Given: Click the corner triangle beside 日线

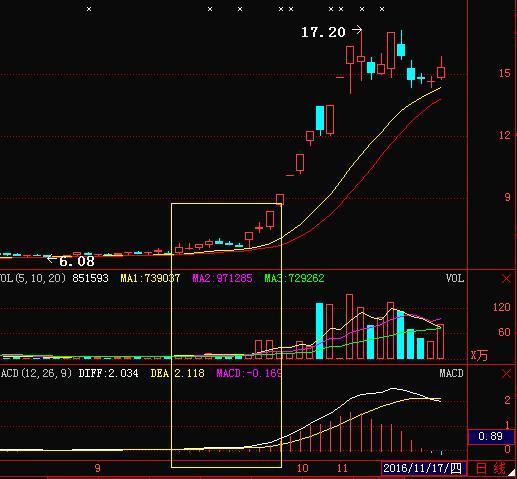Looking at the screenshot, I should click(x=511, y=472).
